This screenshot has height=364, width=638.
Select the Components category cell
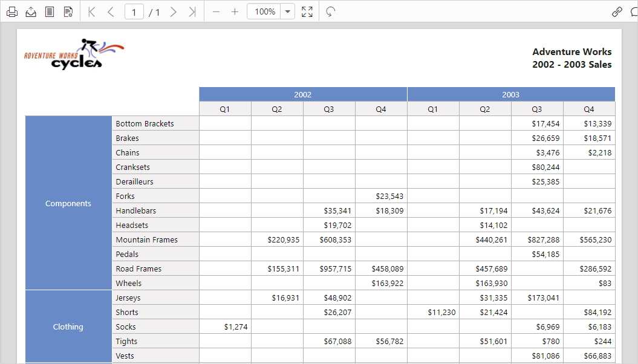point(68,203)
